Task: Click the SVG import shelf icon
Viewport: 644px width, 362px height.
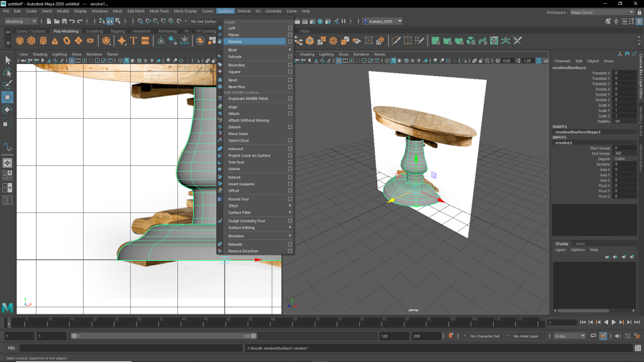Action: click(145, 41)
